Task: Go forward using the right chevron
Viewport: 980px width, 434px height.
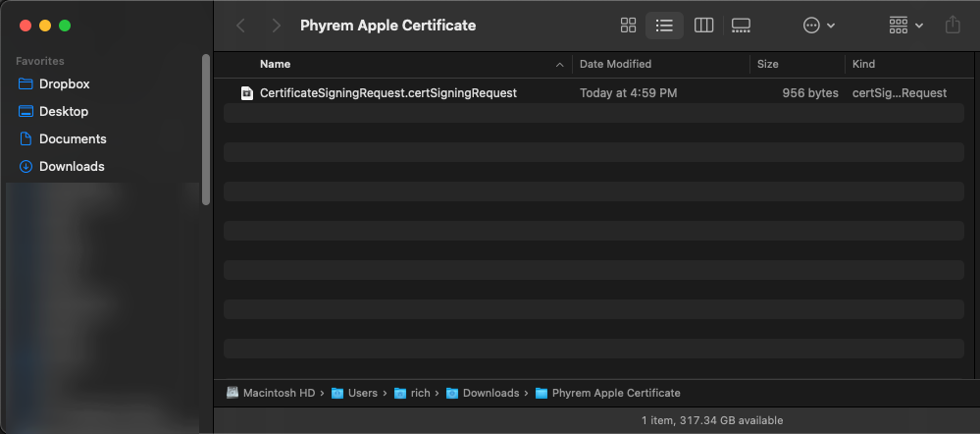Action: 277,26
